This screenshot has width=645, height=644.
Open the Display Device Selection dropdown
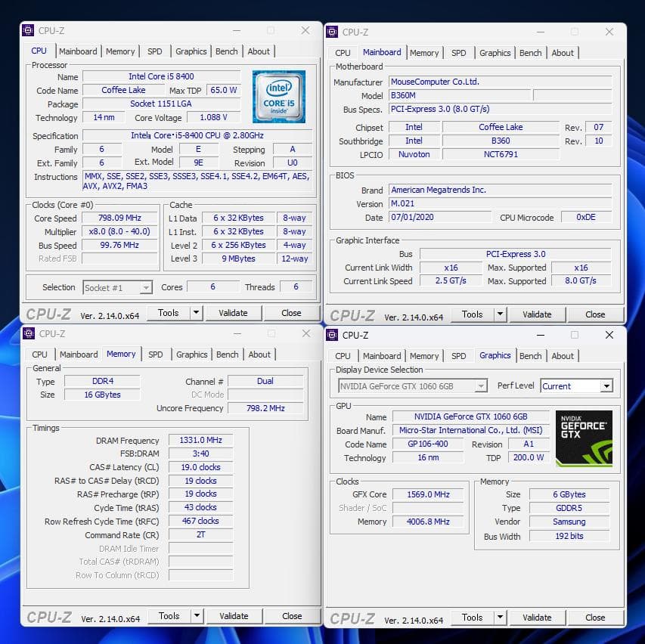tap(479, 385)
